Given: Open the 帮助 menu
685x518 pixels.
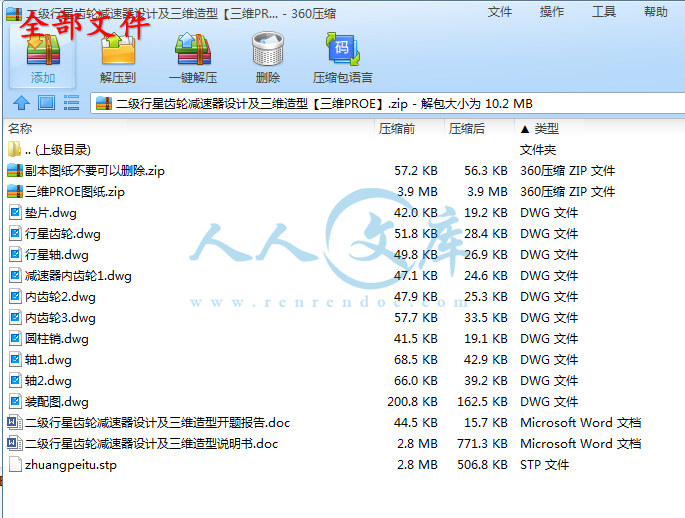Looking at the screenshot, I should [656, 12].
